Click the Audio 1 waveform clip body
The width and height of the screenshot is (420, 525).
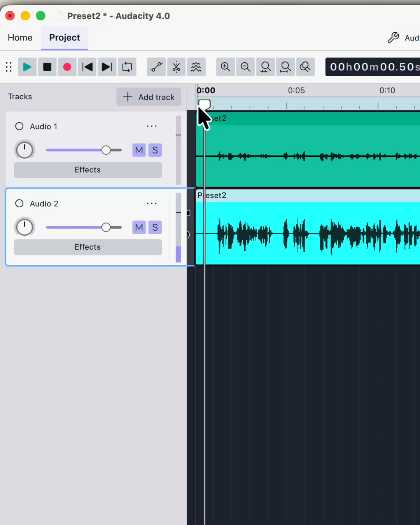pyautogui.click(x=308, y=156)
